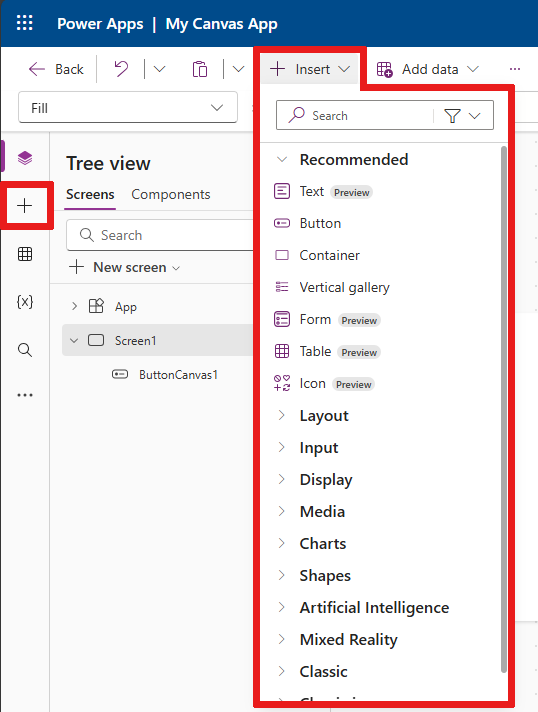Open the Insert pane plus icon in sidebar
The image size is (538, 712).
click(x=25, y=206)
